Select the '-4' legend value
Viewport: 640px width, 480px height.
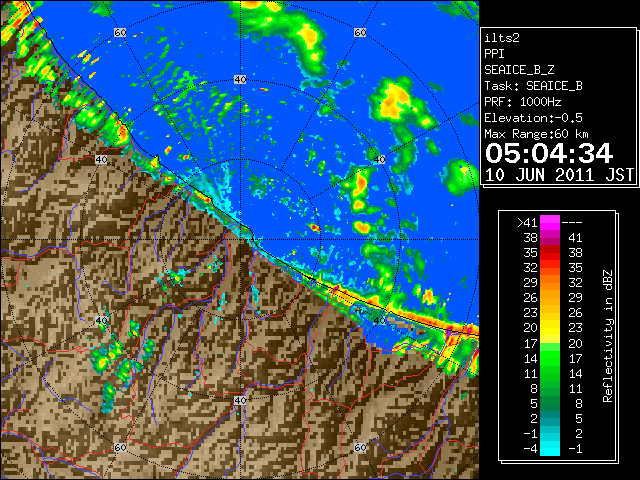tap(530, 449)
